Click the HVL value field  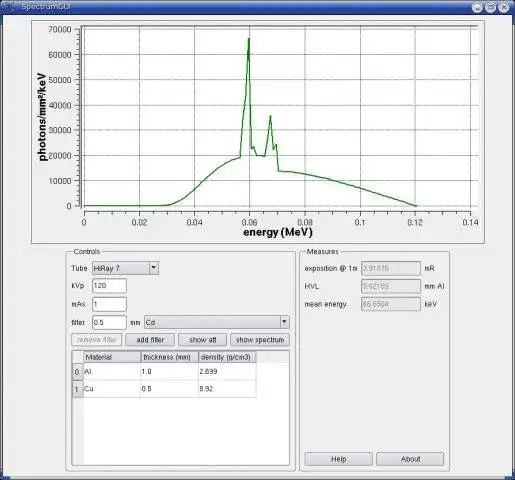(391, 286)
